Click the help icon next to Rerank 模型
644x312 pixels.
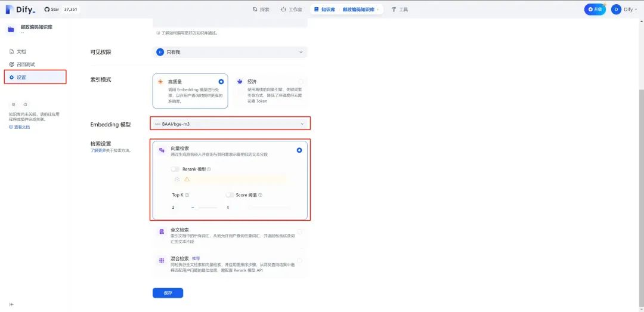[x=209, y=169]
